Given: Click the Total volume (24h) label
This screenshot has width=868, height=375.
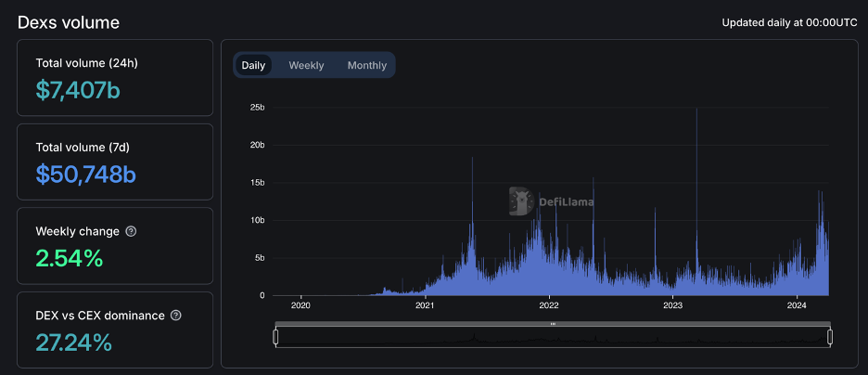Looking at the screenshot, I should pos(87,63).
